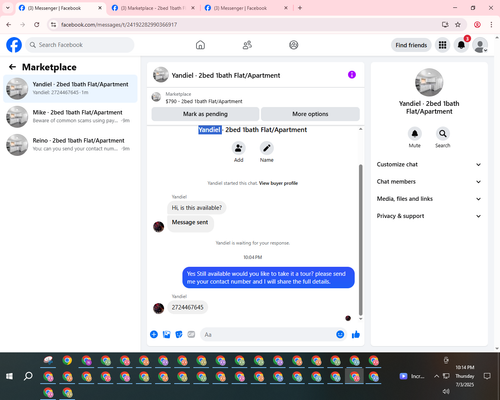Open the tab search chevron in Chrome

pyautogui.click(x=8, y=8)
